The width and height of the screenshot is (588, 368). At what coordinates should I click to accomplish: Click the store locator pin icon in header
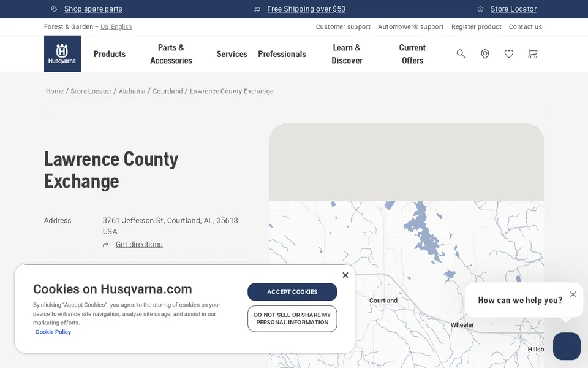485,54
